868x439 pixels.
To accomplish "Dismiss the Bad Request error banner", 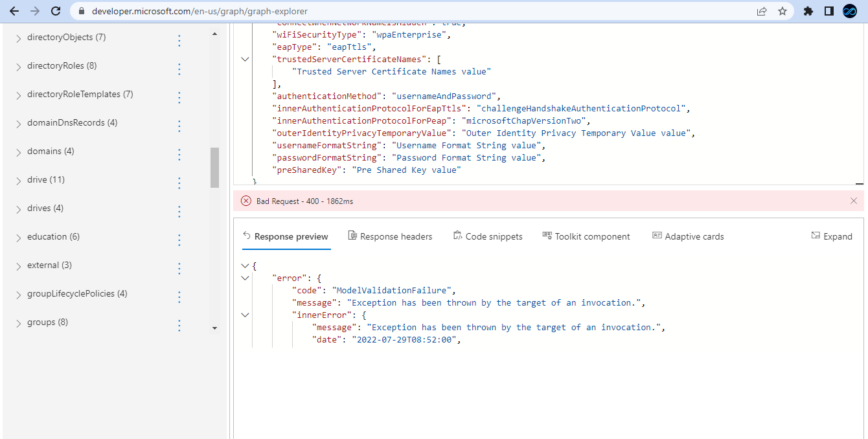I will tap(854, 201).
